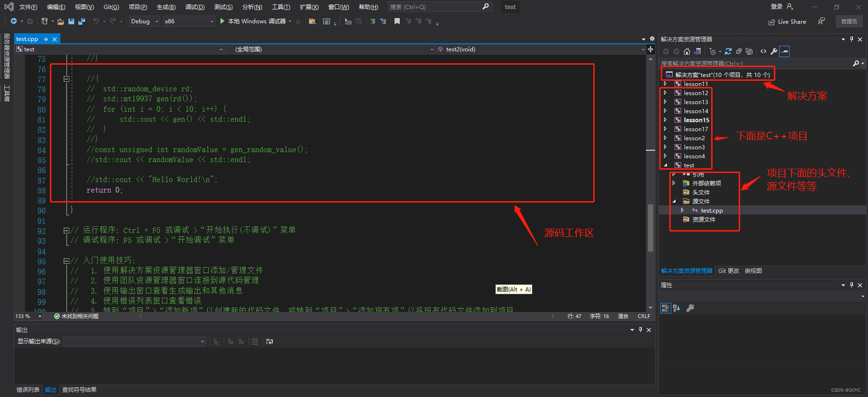Open the Debug configuration dropdown
868x397 pixels.
tap(145, 21)
